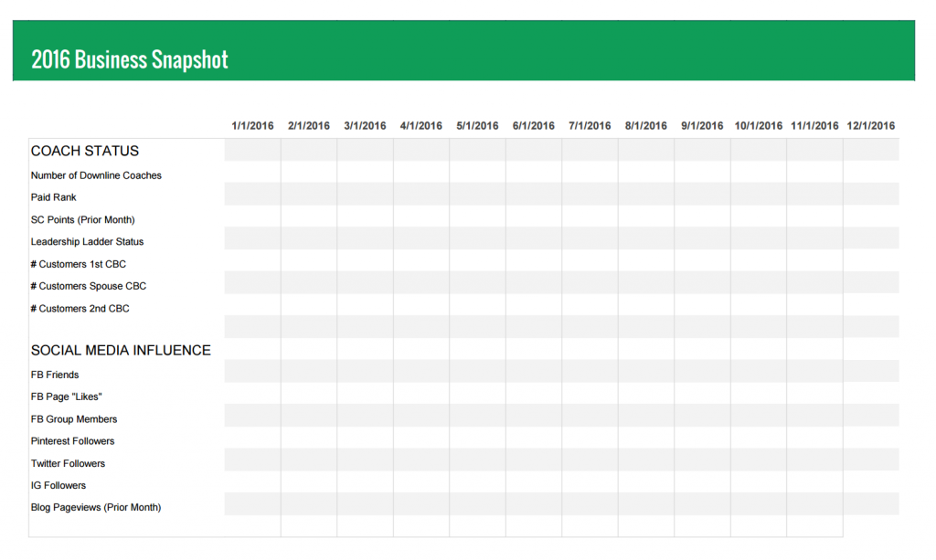Select the Paid Rank row label
The width and height of the screenshot is (936, 560).
(x=54, y=197)
